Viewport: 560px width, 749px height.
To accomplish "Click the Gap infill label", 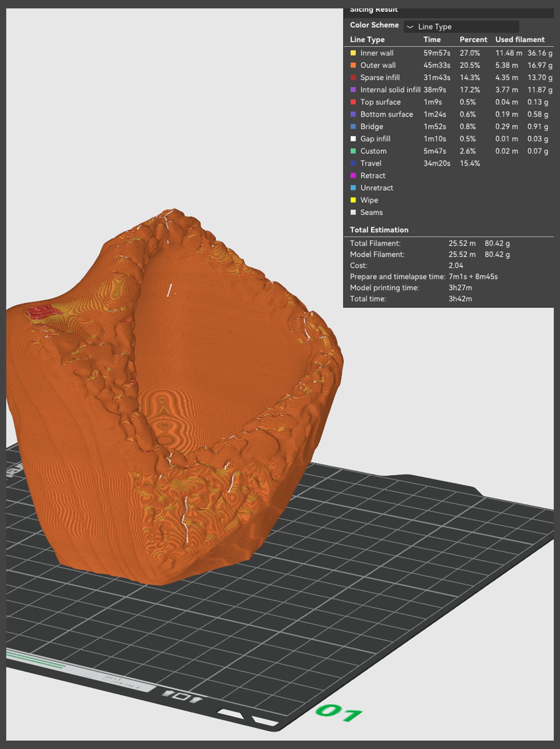I will [375, 139].
